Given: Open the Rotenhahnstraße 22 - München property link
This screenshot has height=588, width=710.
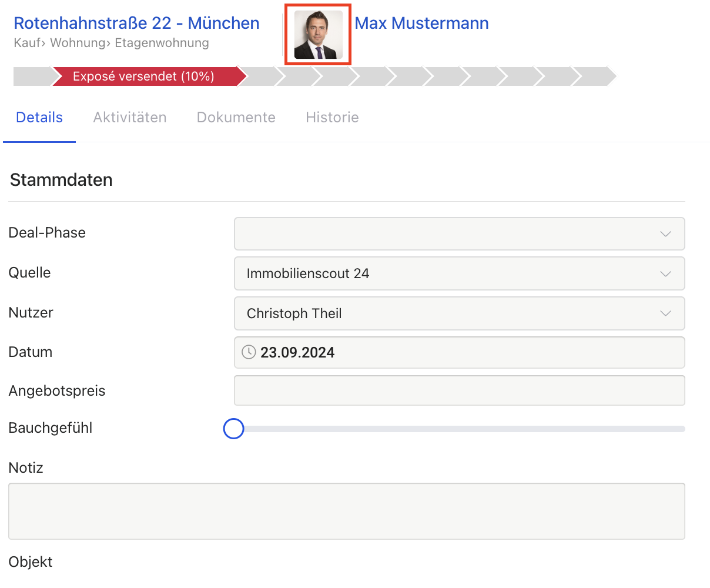Looking at the screenshot, I should pos(136,23).
